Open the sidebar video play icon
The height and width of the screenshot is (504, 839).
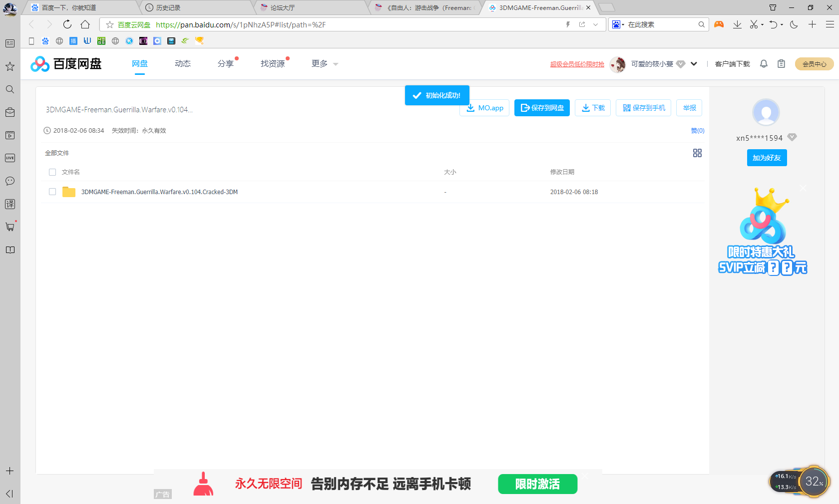point(10,135)
